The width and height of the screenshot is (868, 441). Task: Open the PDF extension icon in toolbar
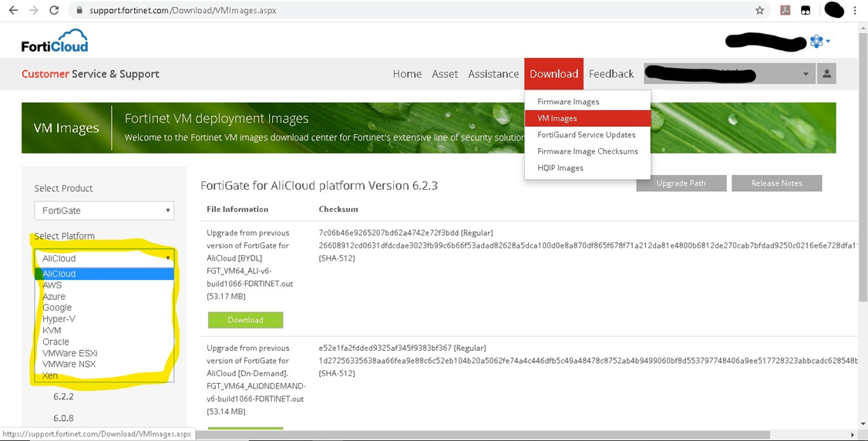785,10
